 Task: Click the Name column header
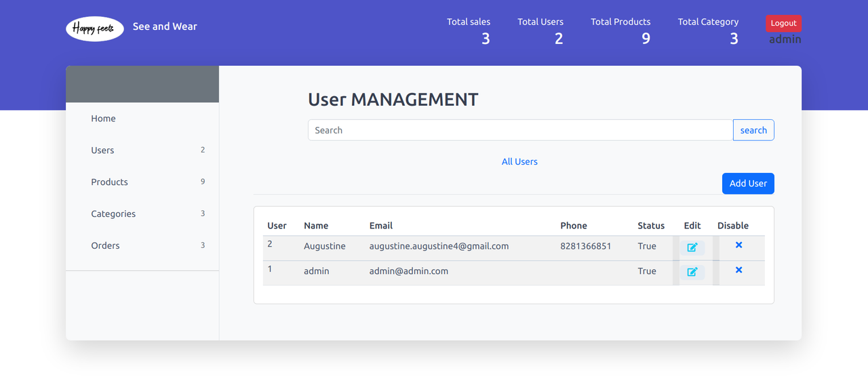pos(316,226)
